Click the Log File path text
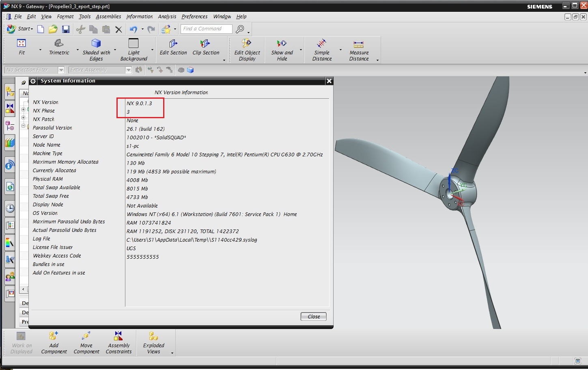Image resolution: width=588 pixels, height=370 pixels. pyautogui.click(x=192, y=240)
